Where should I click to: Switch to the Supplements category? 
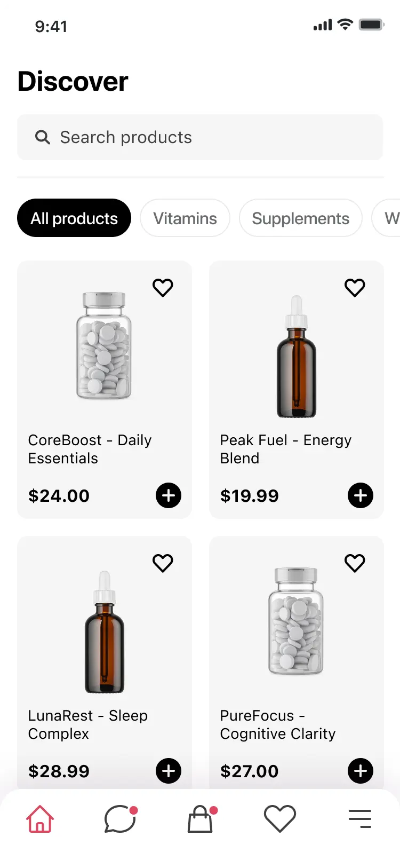(x=301, y=218)
